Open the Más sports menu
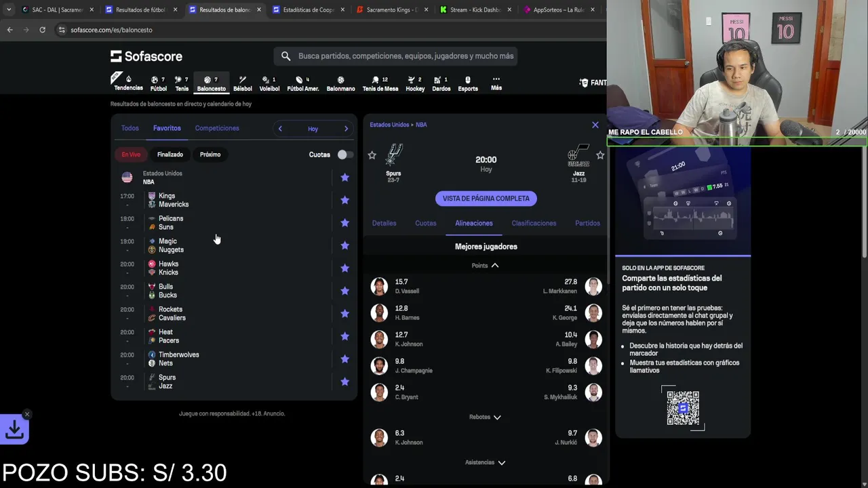 [496, 83]
